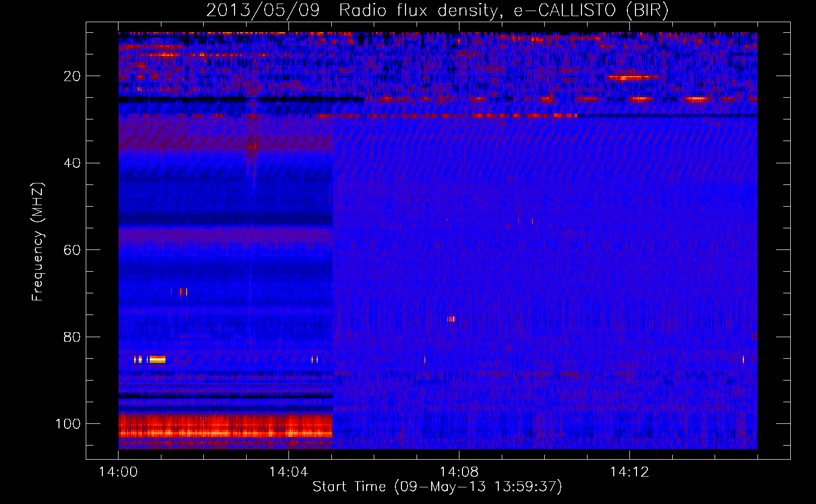Click the "60" frequency tick label
The height and width of the screenshot is (504, 816).
[x=72, y=250]
